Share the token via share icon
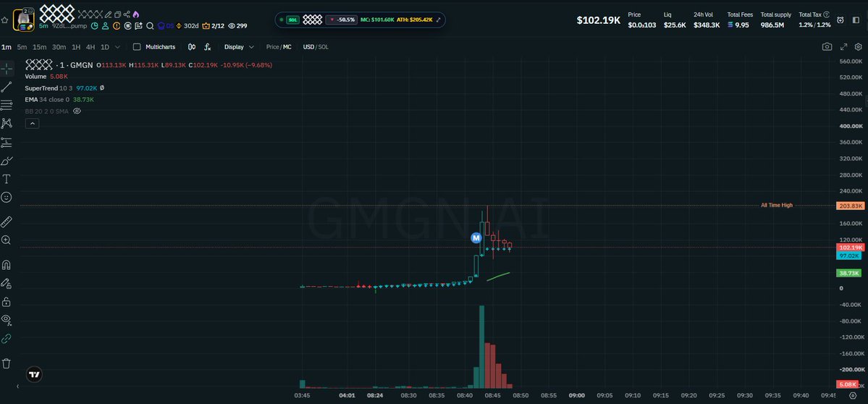 127,14
